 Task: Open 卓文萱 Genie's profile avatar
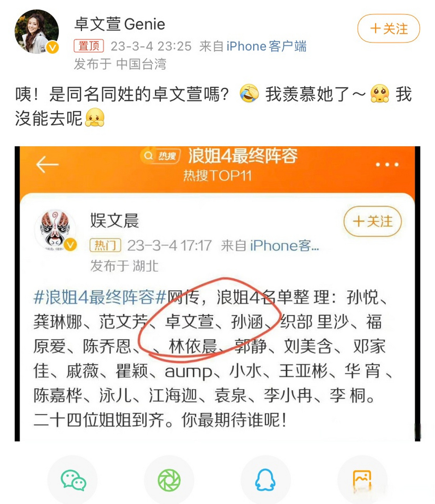click(x=37, y=31)
